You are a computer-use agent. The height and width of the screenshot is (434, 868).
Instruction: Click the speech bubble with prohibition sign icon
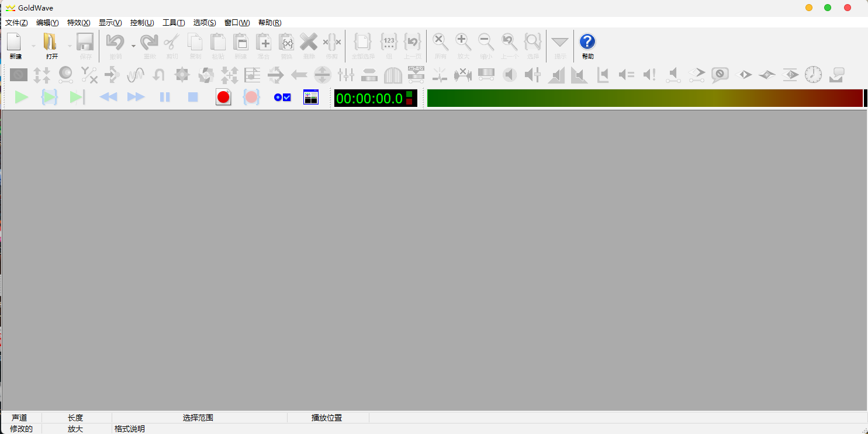pos(720,75)
